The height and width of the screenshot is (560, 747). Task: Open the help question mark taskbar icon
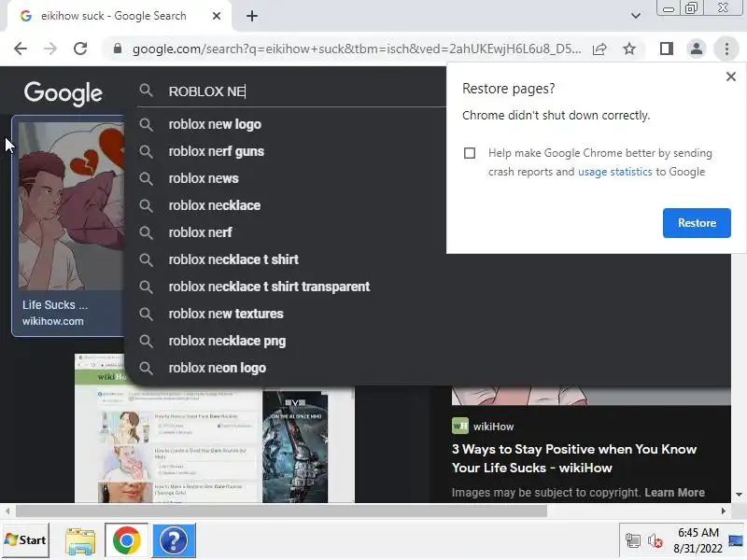pyautogui.click(x=174, y=540)
